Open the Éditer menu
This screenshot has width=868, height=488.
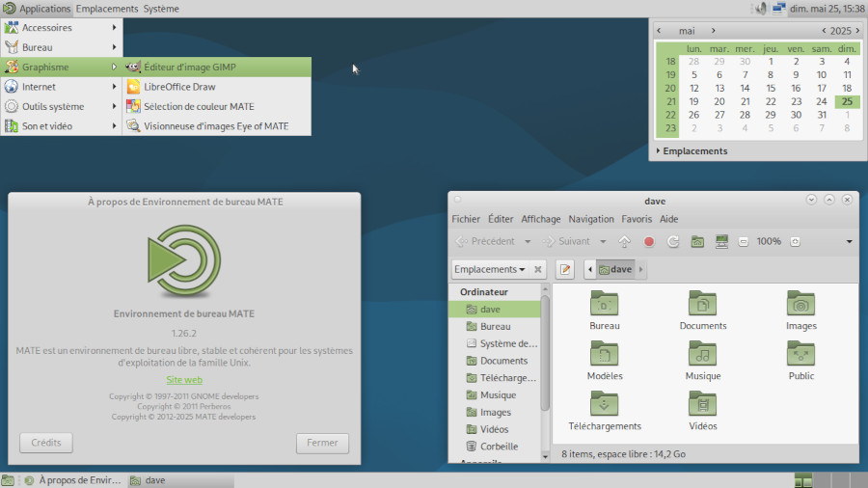pos(501,219)
